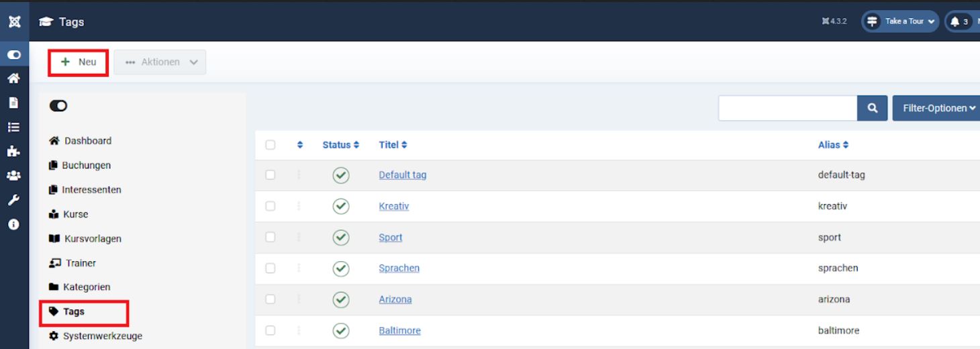This screenshot has width=980, height=349.
Task: Open the Take a Tour dropdown
Action: (900, 21)
